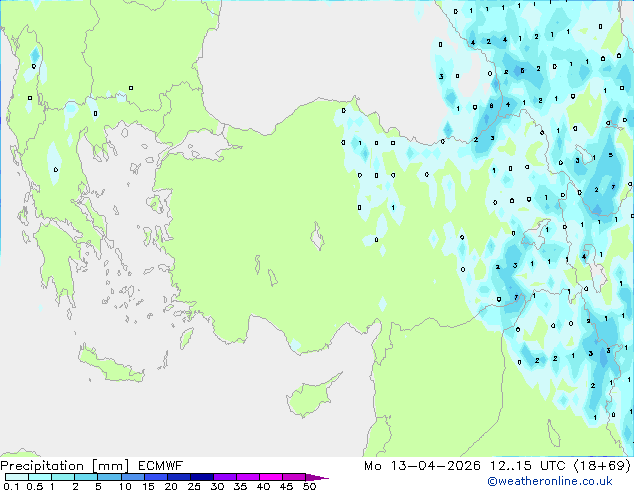Click the 20–25 mm legend color box
This screenshot has height=490, width=634.
(x=179, y=477)
